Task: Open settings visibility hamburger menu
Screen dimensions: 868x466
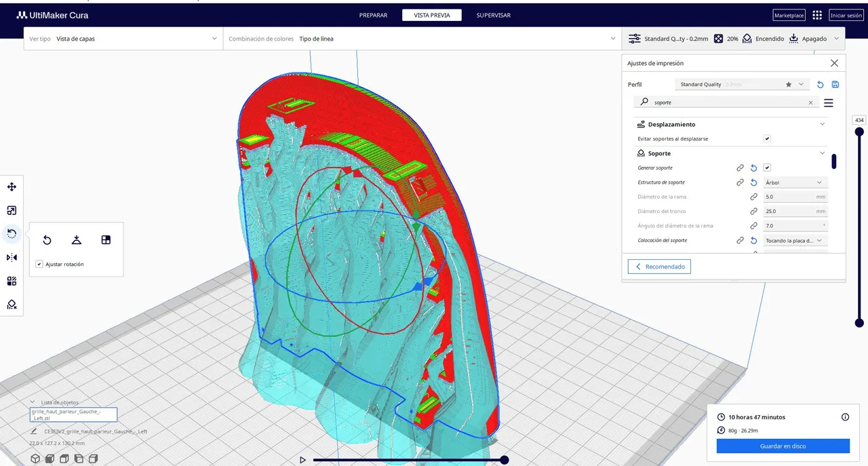Action: click(829, 103)
